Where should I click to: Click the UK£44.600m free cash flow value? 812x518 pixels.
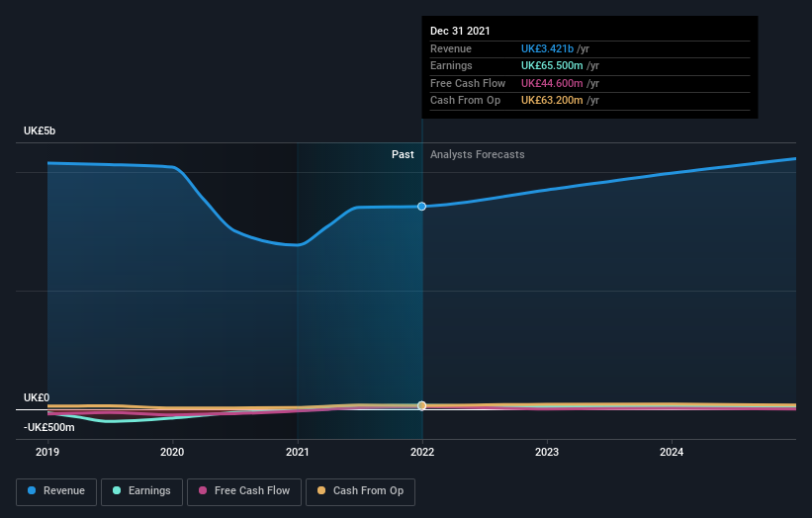click(552, 83)
